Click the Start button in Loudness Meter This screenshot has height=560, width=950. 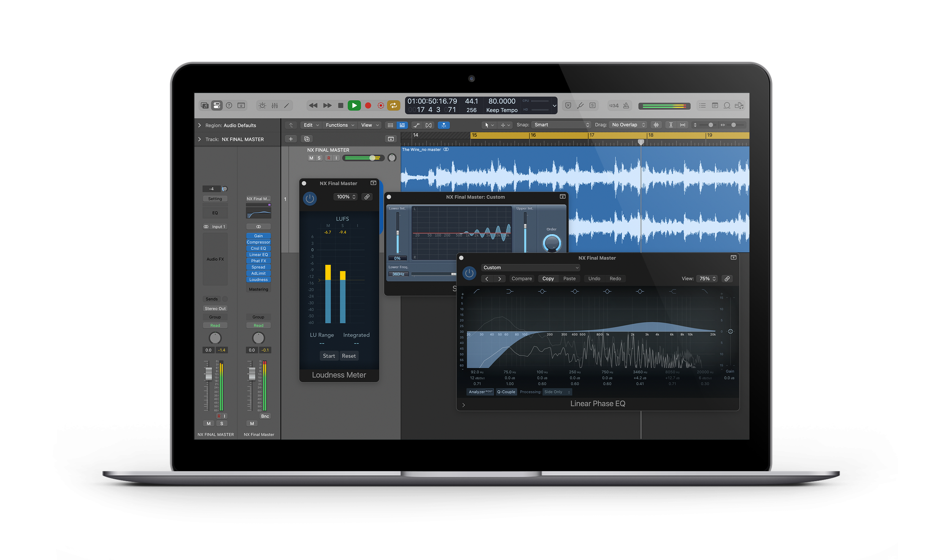(x=329, y=356)
